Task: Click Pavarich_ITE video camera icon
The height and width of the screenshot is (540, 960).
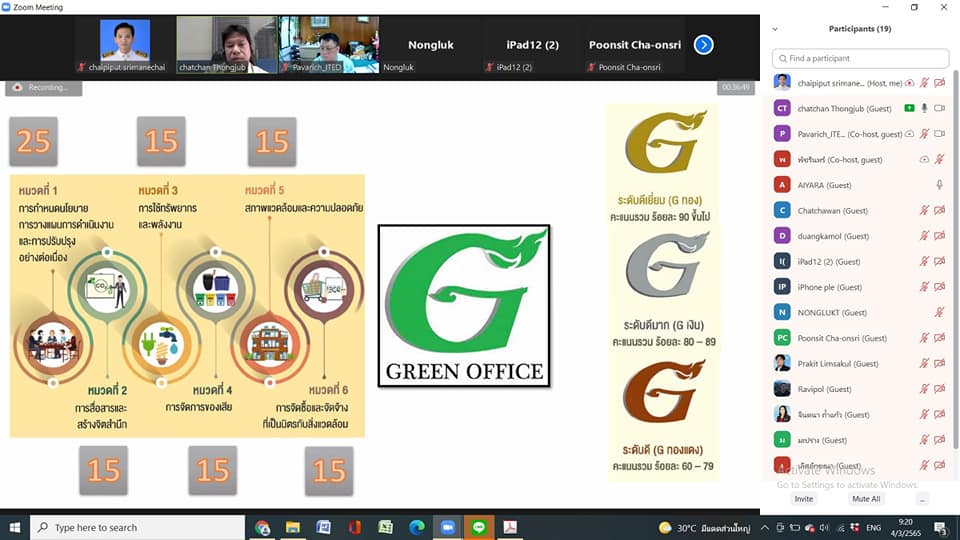Action: [939, 133]
